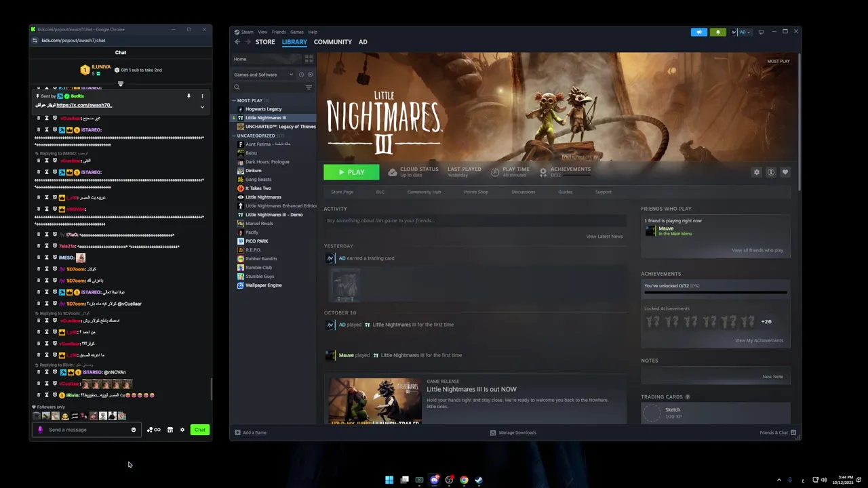Open the game settings gear icon

pos(757,172)
